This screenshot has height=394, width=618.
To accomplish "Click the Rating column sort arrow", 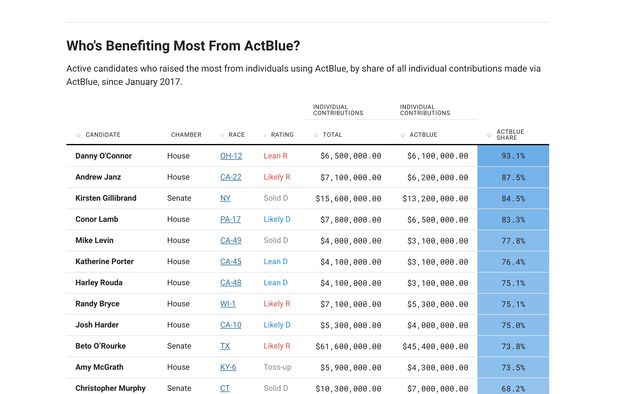I will [x=265, y=135].
